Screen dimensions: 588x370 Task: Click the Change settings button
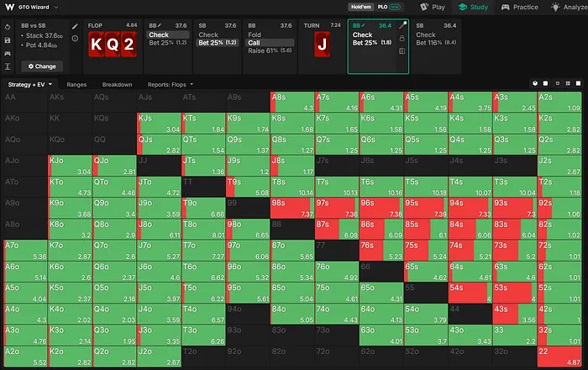point(42,66)
